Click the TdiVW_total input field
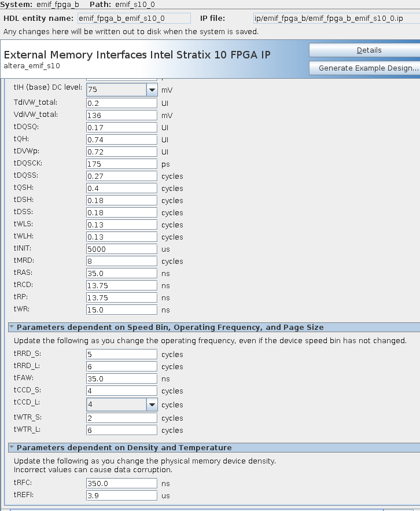This screenshot has width=420, height=511. click(x=122, y=104)
